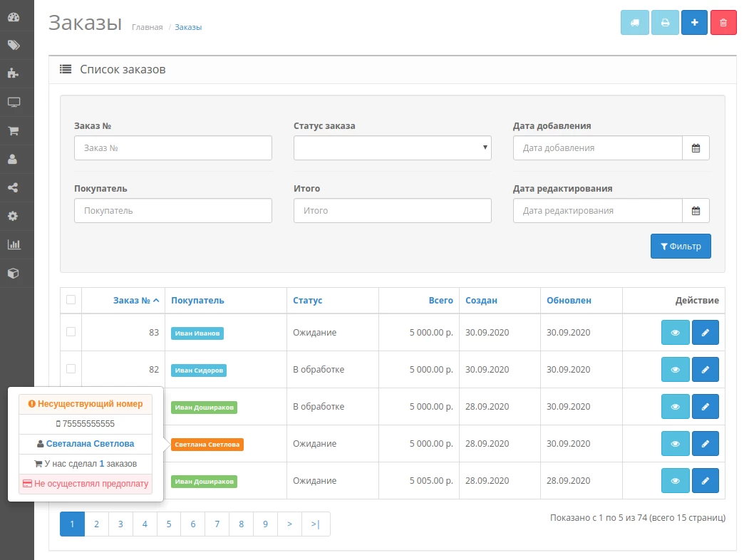Open the customers user icon in sidebar

[x=14, y=160]
